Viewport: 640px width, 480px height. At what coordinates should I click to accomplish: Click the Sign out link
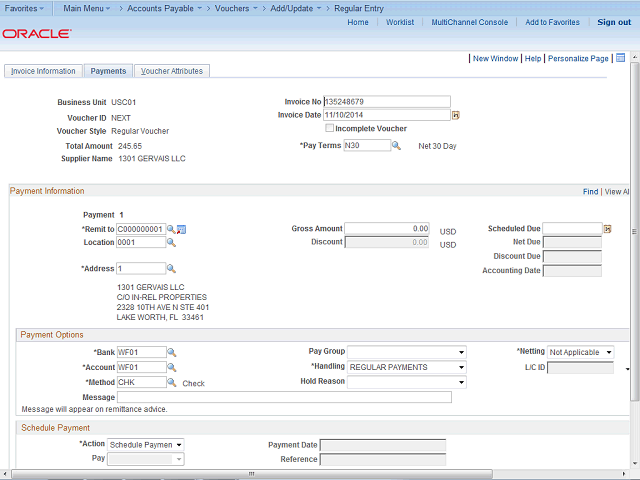(x=613, y=22)
